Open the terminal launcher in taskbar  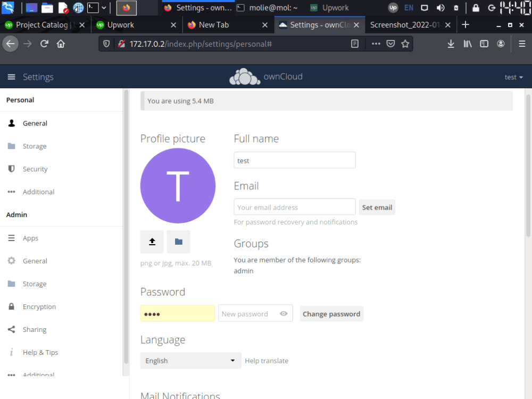click(93, 7)
